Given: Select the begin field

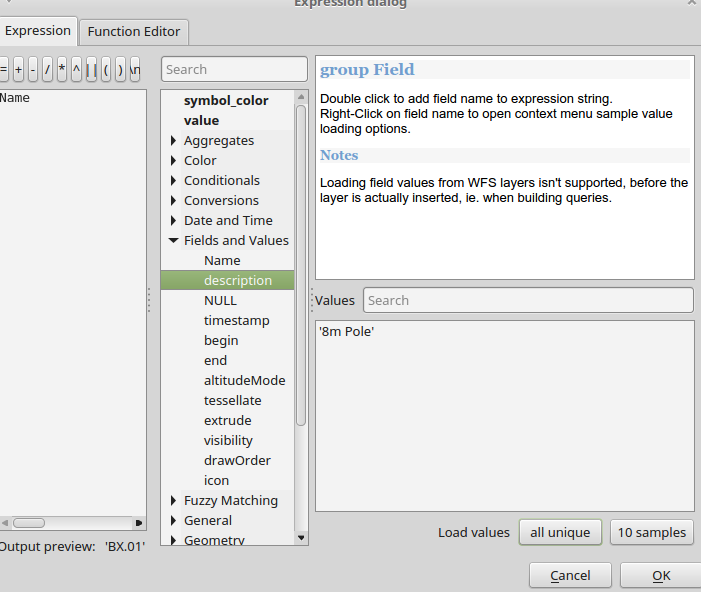Looking at the screenshot, I should click(x=221, y=340).
